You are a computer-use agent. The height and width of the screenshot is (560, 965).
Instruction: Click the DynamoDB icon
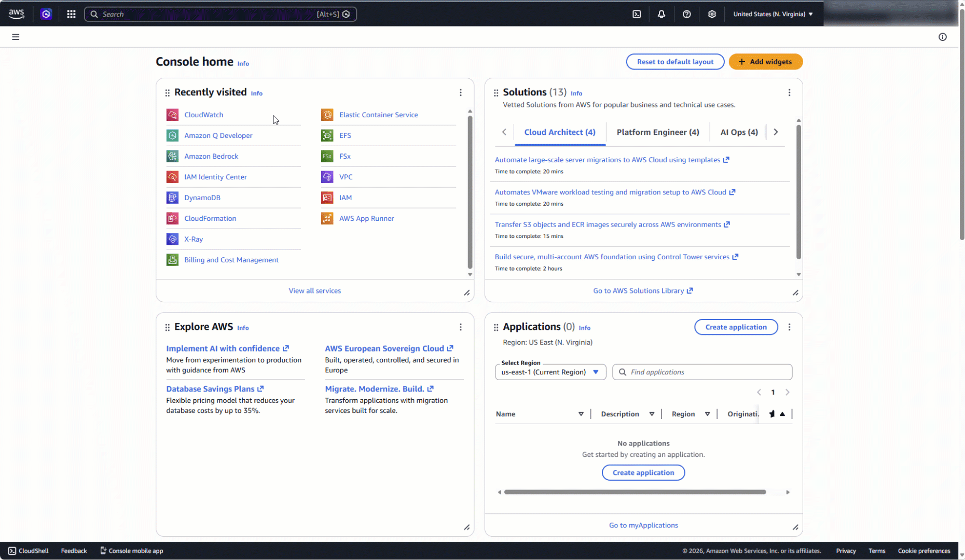pos(172,198)
